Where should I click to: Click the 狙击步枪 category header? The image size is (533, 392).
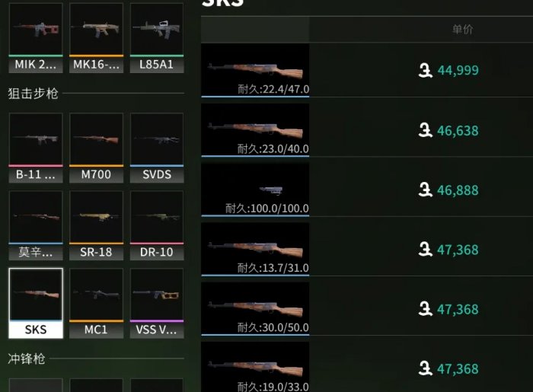(33, 93)
